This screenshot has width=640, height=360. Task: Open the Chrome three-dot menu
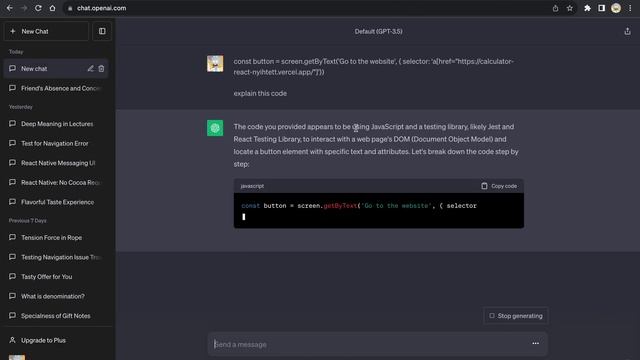(630, 8)
